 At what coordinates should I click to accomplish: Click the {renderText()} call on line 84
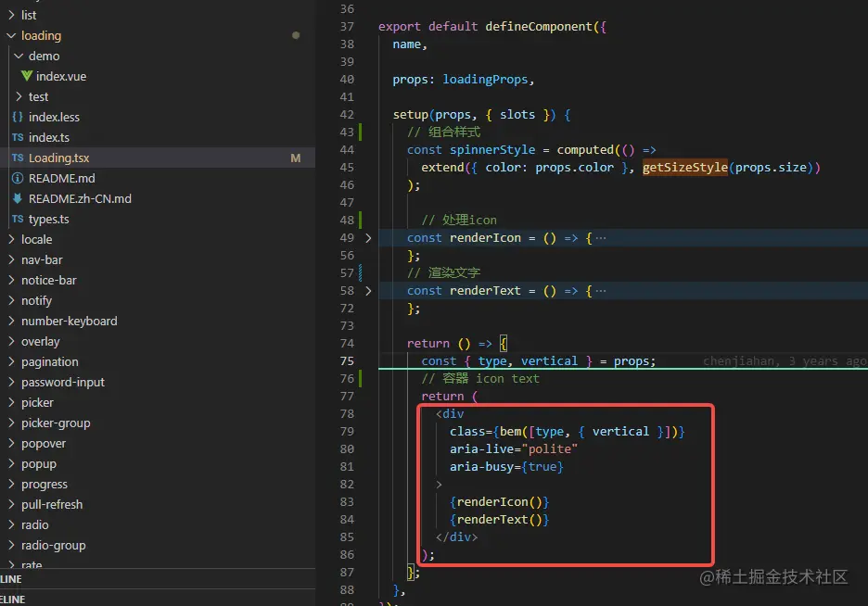(499, 520)
